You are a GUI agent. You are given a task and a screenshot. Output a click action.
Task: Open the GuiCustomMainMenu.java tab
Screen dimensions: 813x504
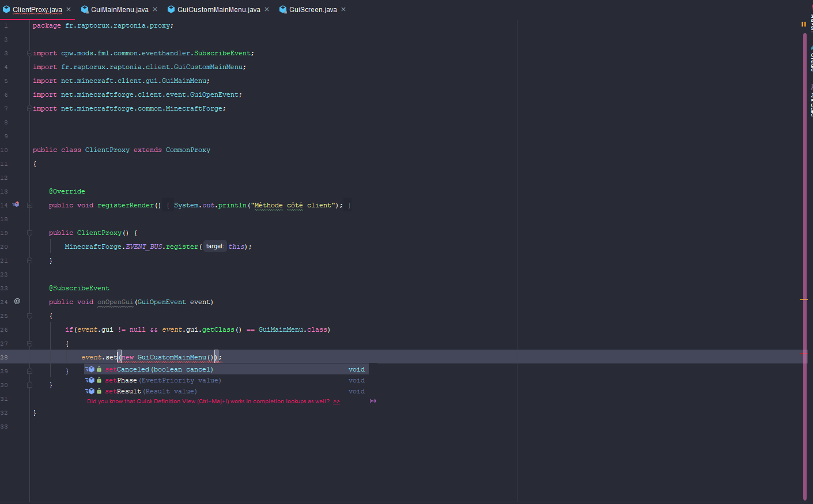coord(218,10)
